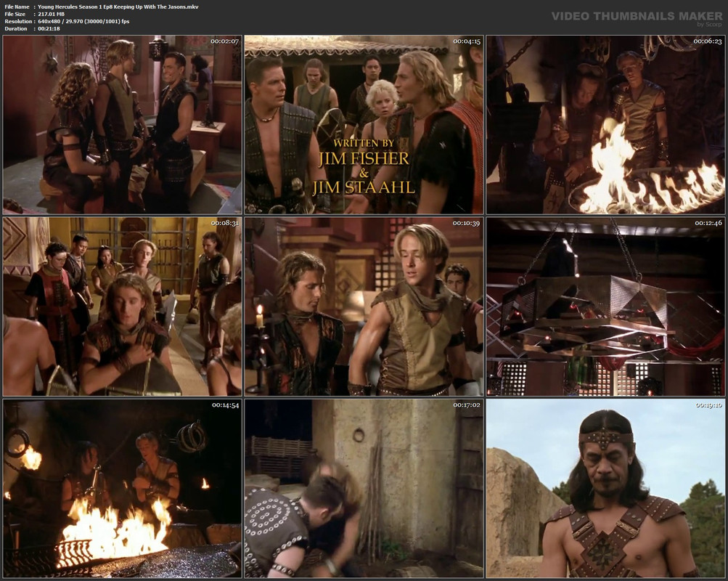Click the resolution value '640x480 / 29.970' text
The height and width of the screenshot is (581, 728).
click(62, 21)
